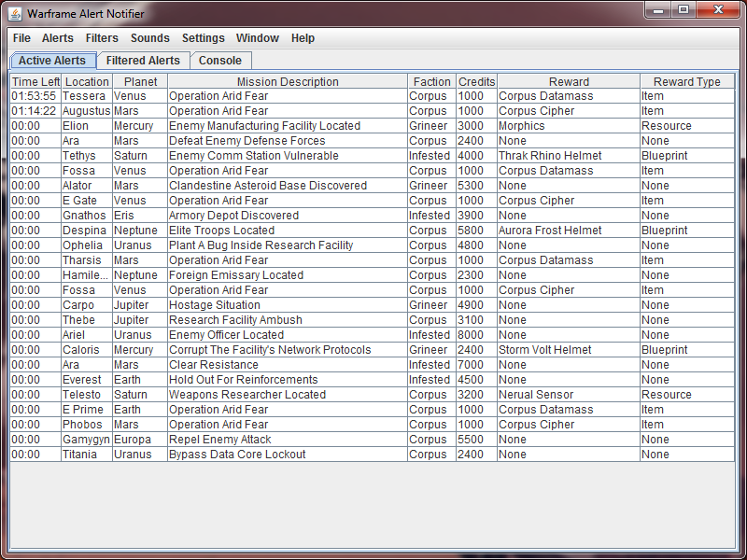Switch to the Filtered Alerts tab
The image size is (747, 560).
pos(143,61)
